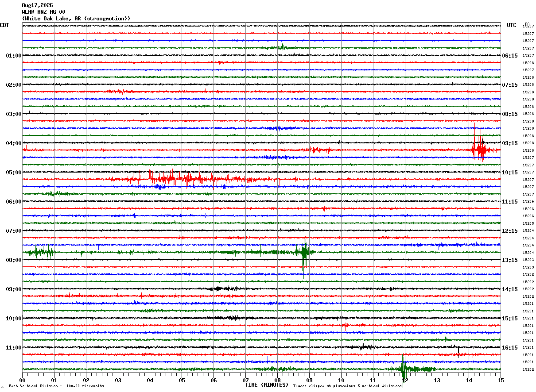Image resolution: width=536 pixels, height=392 pixels.
Task: Select the 04:00 CDT time label
Action: (14, 143)
